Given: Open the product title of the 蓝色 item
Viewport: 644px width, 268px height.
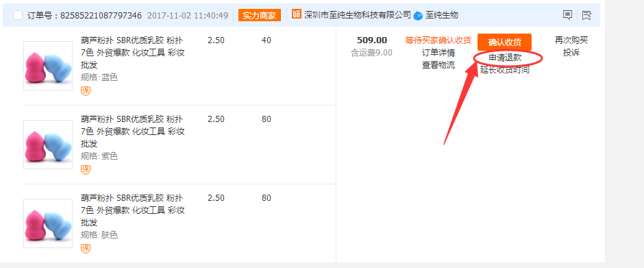Looking at the screenshot, I should (x=133, y=53).
